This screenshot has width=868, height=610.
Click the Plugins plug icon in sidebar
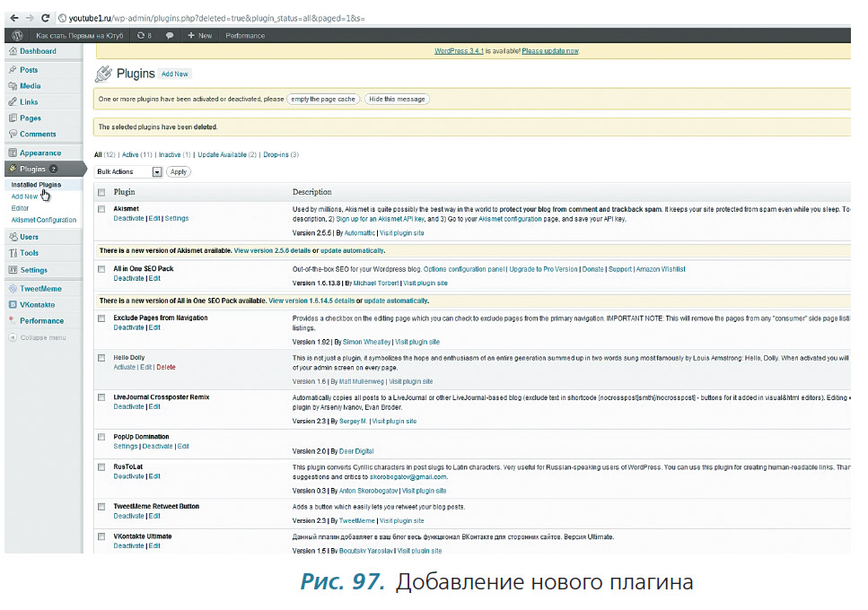(13, 169)
